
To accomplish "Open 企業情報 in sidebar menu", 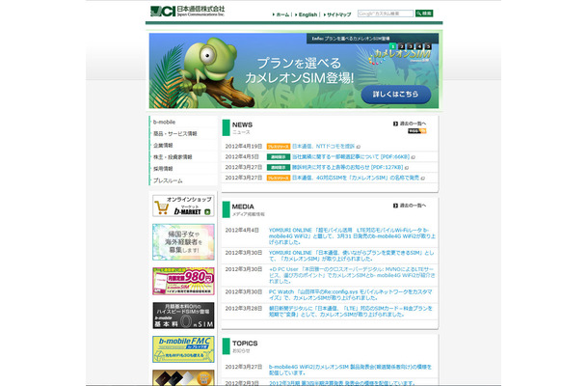I will [x=163, y=146].
